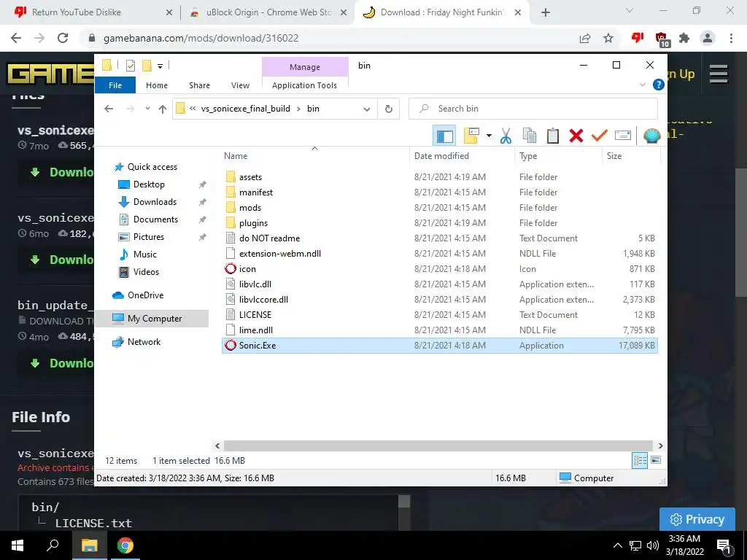Click the Copy toolbar icon
This screenshot has height=560, width=747.
530,136
